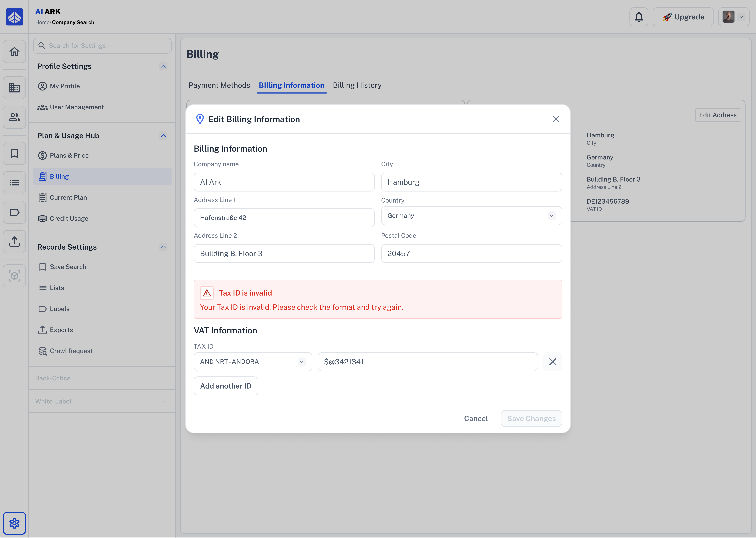Open the People icon in left rail

14,117
